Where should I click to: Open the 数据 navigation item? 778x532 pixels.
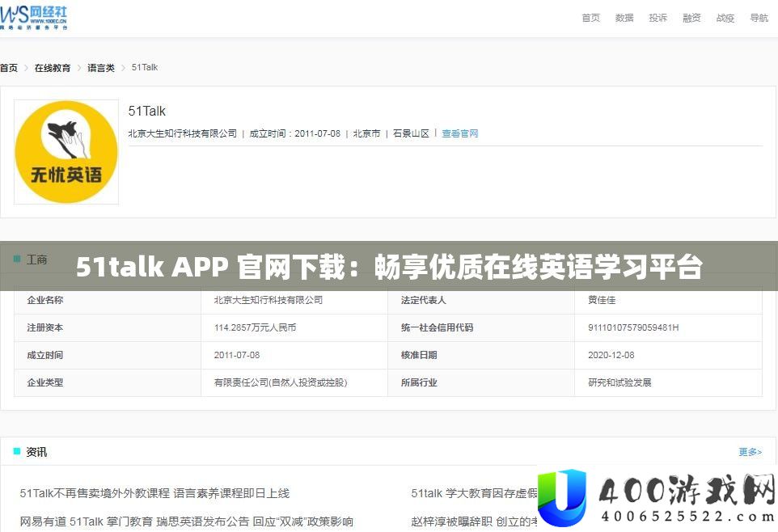[x=624, y=18]
